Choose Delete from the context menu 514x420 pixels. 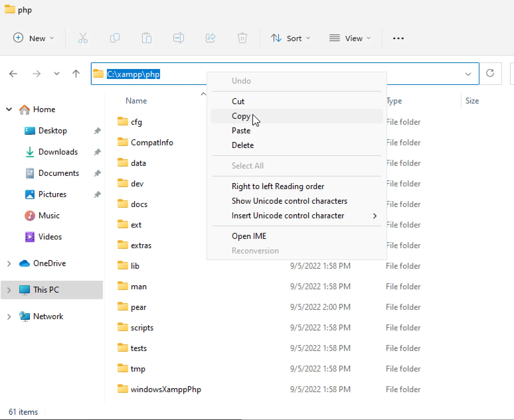297,145
